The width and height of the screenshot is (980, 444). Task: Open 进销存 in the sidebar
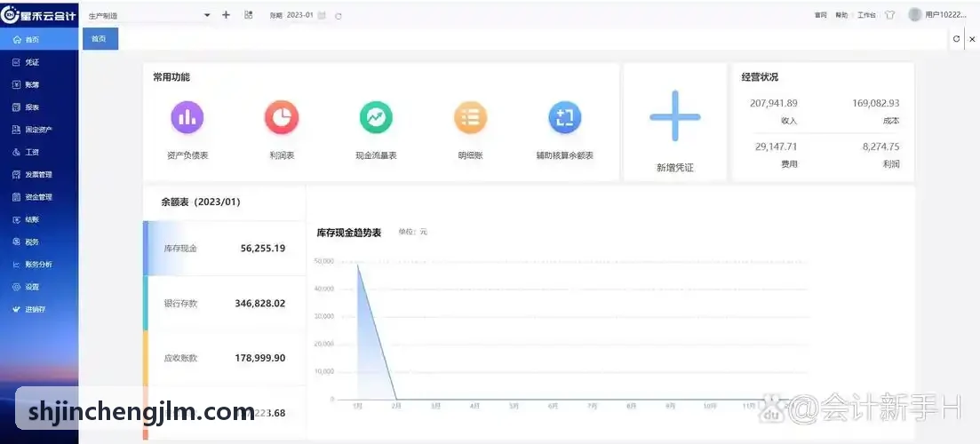39,310
